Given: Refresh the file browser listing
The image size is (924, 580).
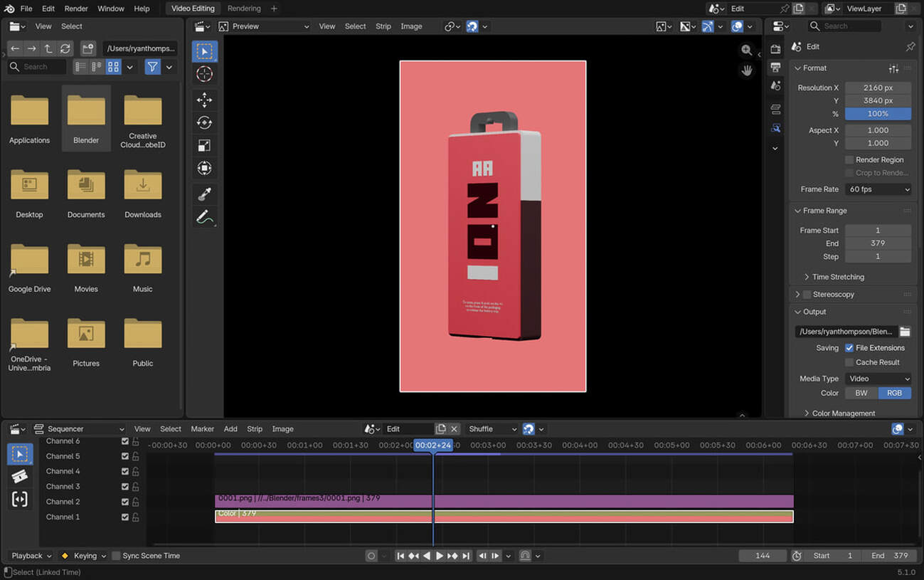Looking at the screenshot, I should [65, 48].
